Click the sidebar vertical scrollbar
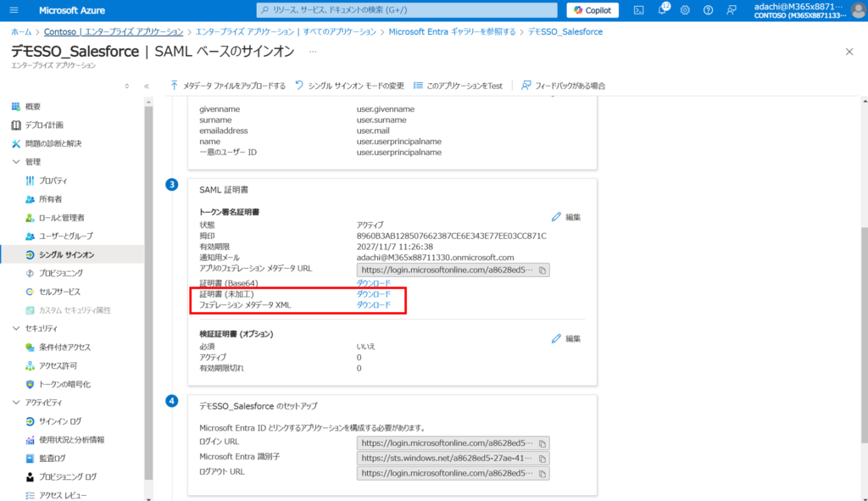 [148, 292]
